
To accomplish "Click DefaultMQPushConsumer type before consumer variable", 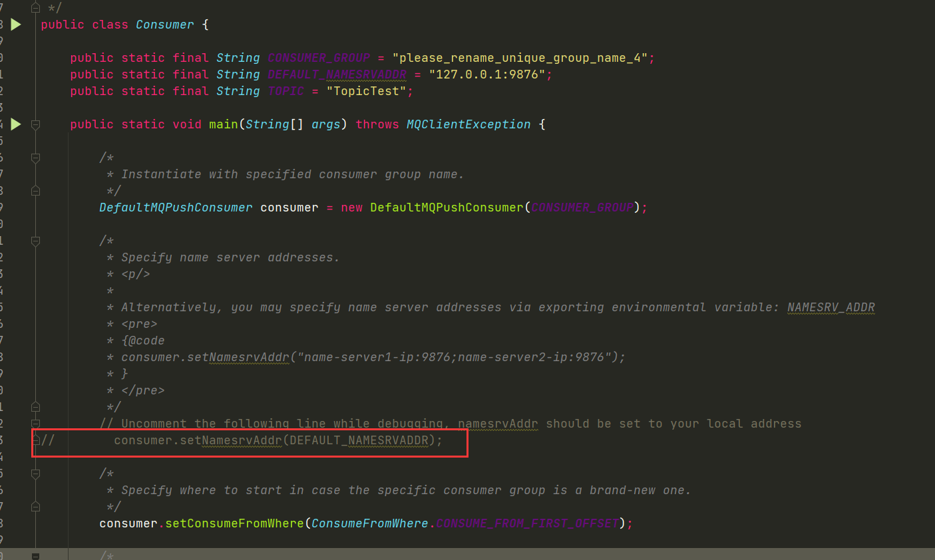I will (x=176, y=208).
